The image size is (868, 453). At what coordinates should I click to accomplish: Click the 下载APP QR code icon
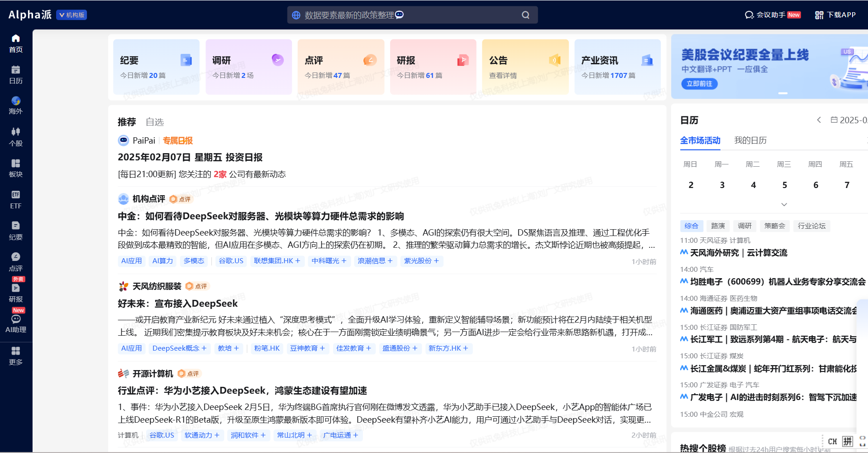(819, 15)
